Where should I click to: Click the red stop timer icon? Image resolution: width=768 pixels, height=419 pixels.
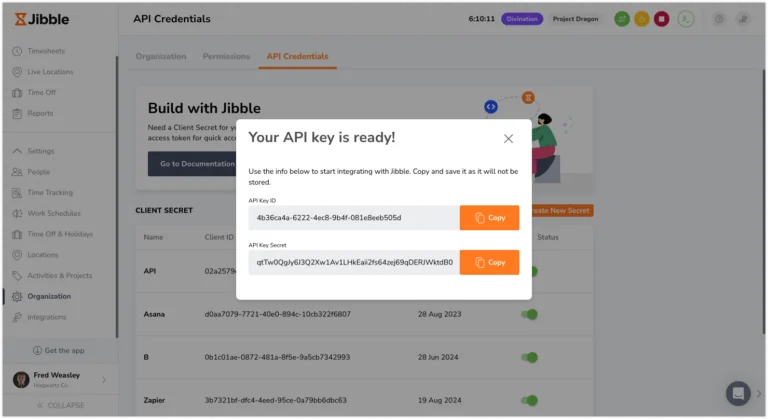(x=661, y=18)
